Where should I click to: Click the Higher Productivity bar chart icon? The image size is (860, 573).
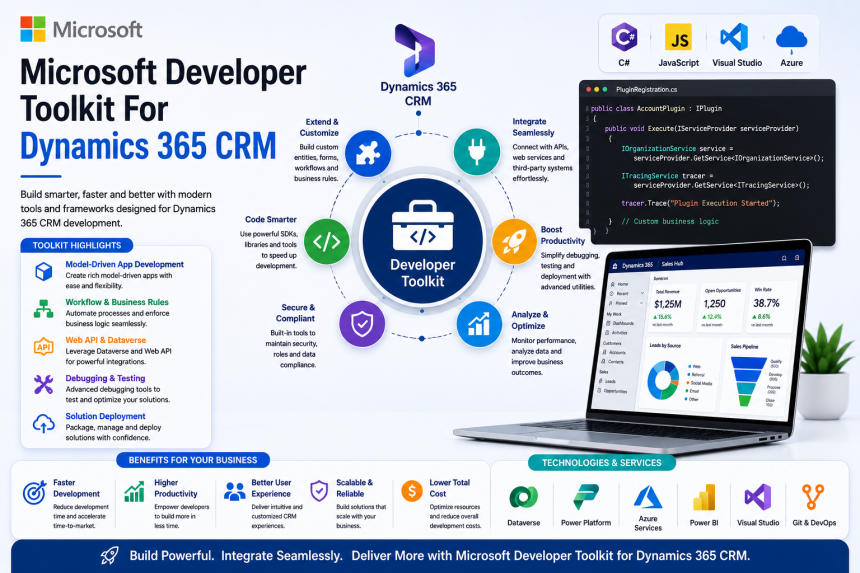134,491
